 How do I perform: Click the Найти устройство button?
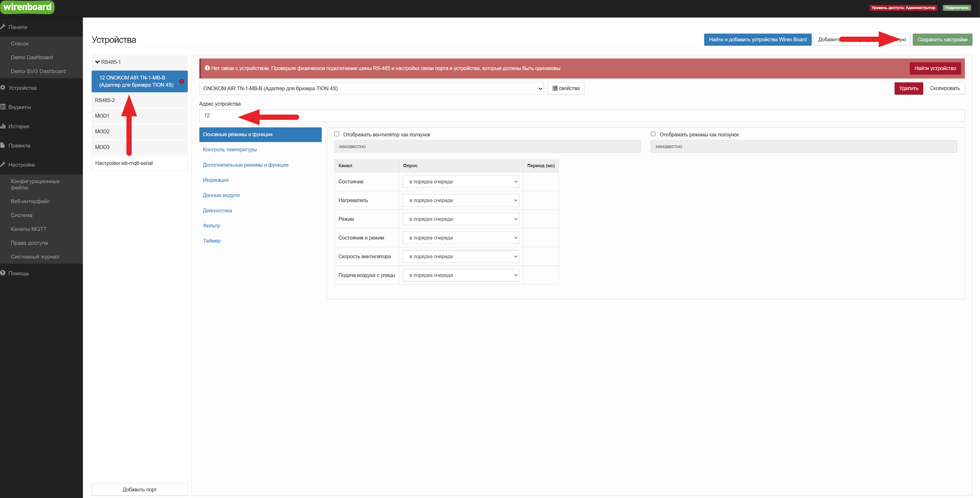935,68
